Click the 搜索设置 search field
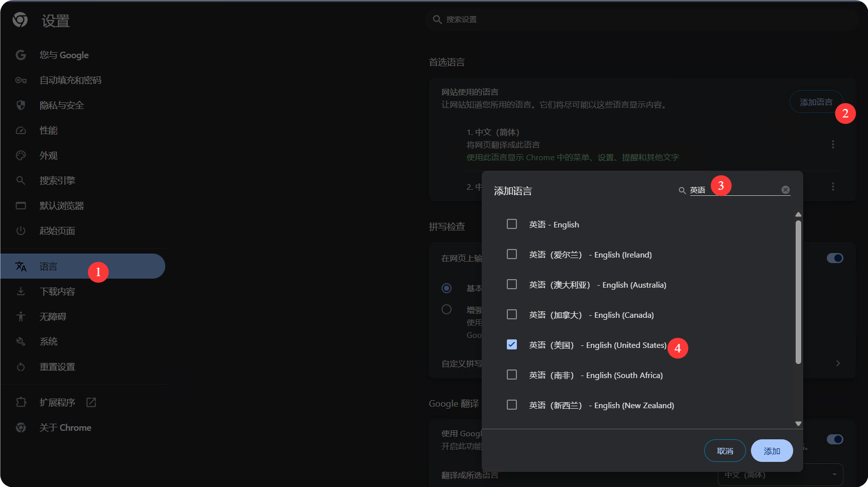Viewport: 868px width, 487px height. point(642,20)
